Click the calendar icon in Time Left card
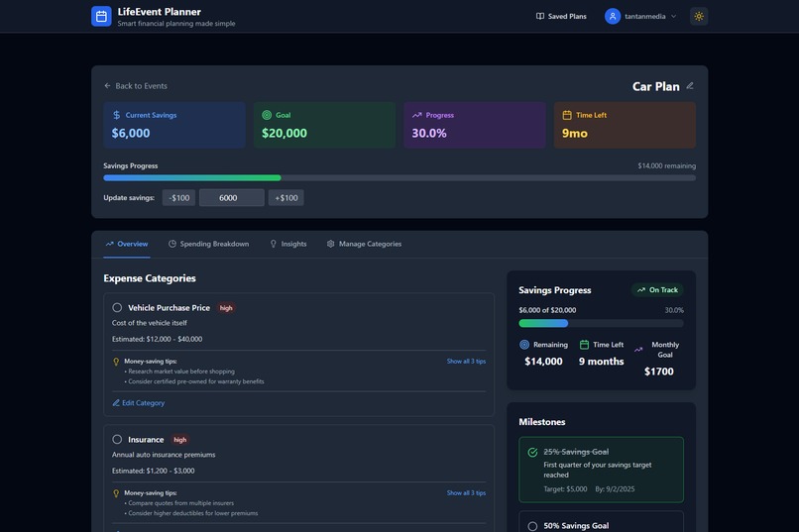The width and height of the screenshot is (799, 532). [x=567, y=115]
